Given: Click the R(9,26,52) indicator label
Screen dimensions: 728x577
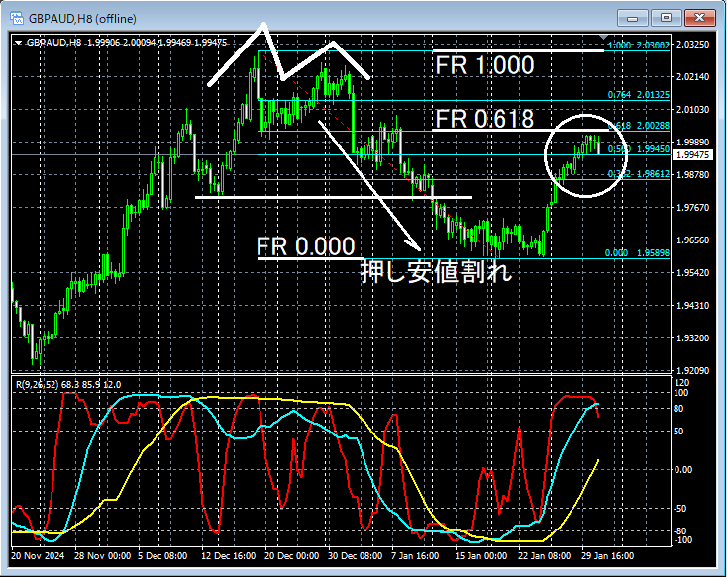Looking at the screenshot, I should [x=68, y=385].
